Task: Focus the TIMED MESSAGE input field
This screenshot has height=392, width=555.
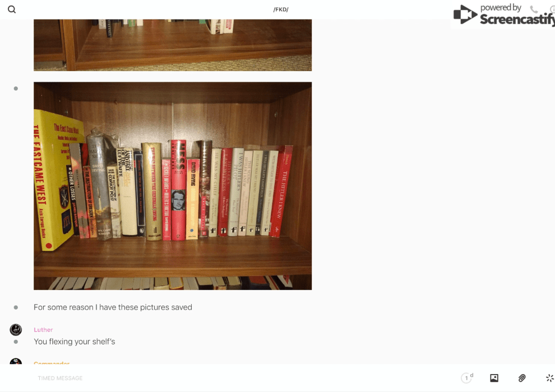Action: coord(244,378)
